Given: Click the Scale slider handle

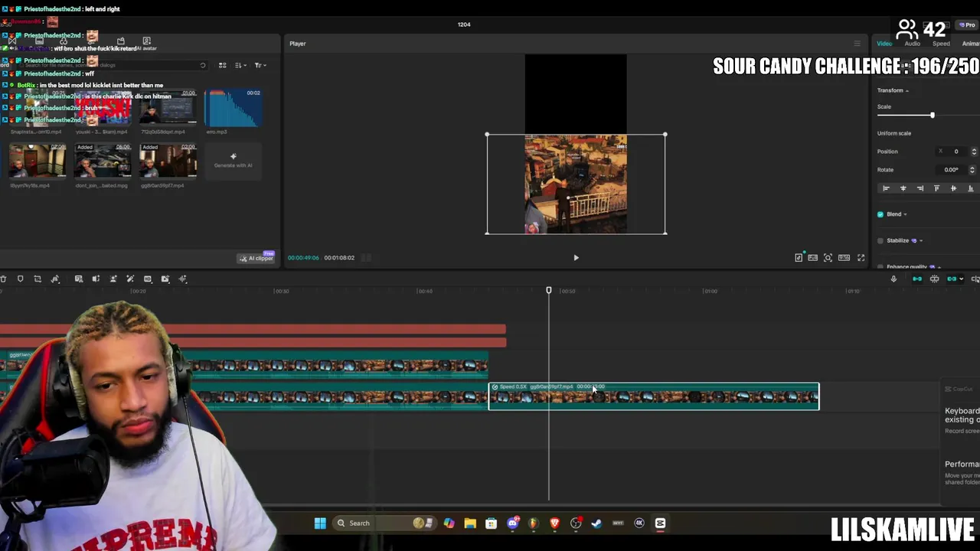Looking at the screenshot, I should (932, 116).
